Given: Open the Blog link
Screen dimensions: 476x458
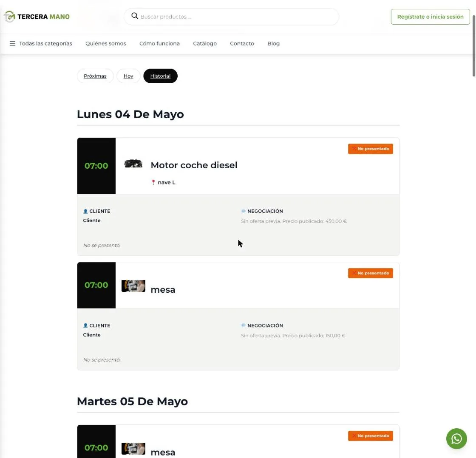Looking at the screenshot, I should click(x=274, y=43).
